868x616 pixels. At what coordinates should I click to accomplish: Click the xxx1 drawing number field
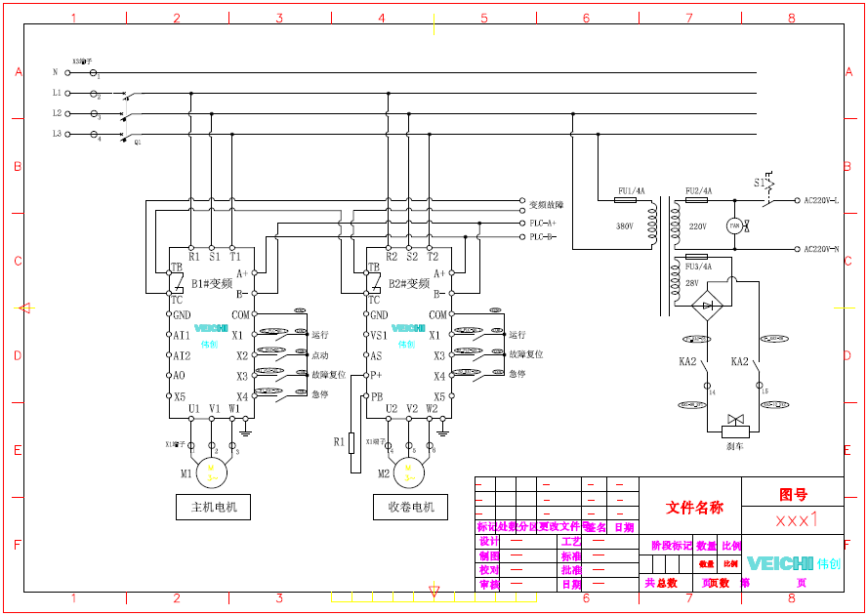[x=796, y=520]
